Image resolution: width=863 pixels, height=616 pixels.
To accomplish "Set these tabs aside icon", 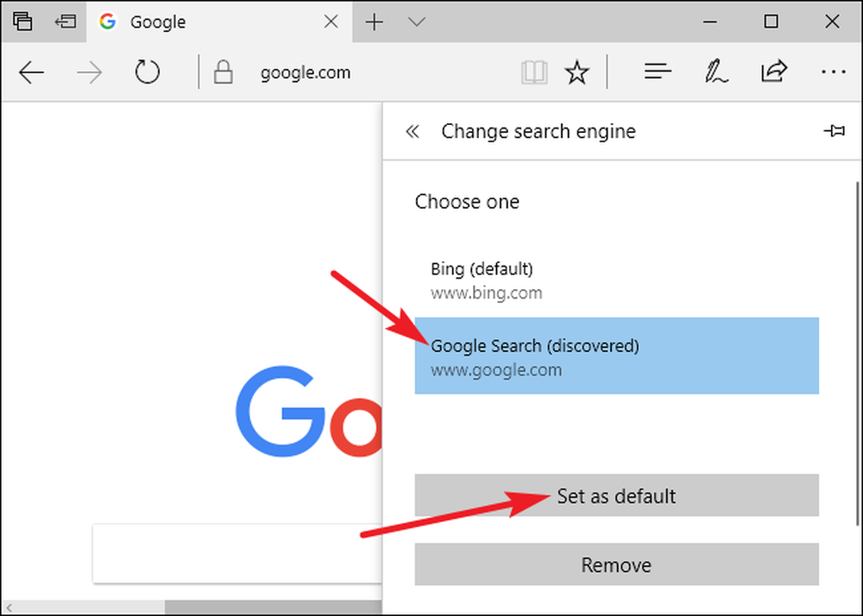I will [x=66, y=22].
